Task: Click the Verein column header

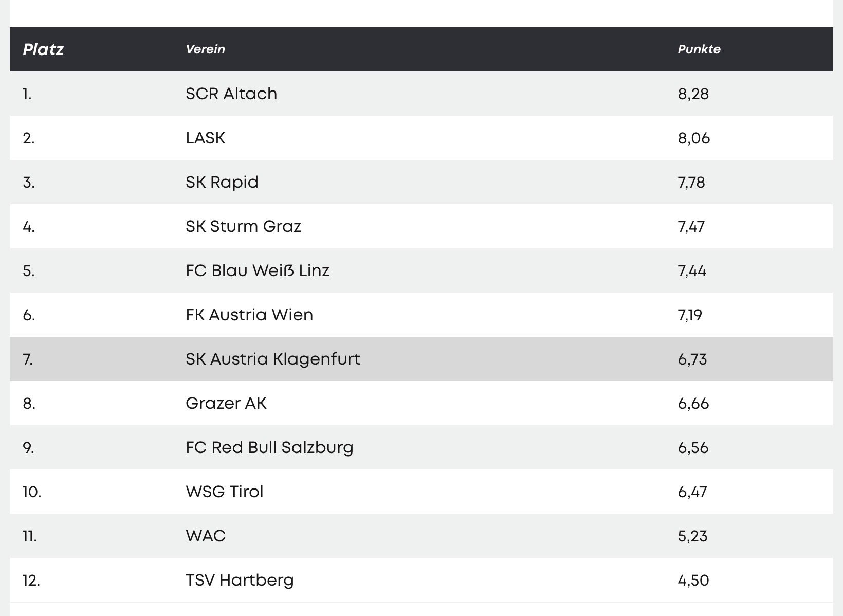Action: [205, 49]
